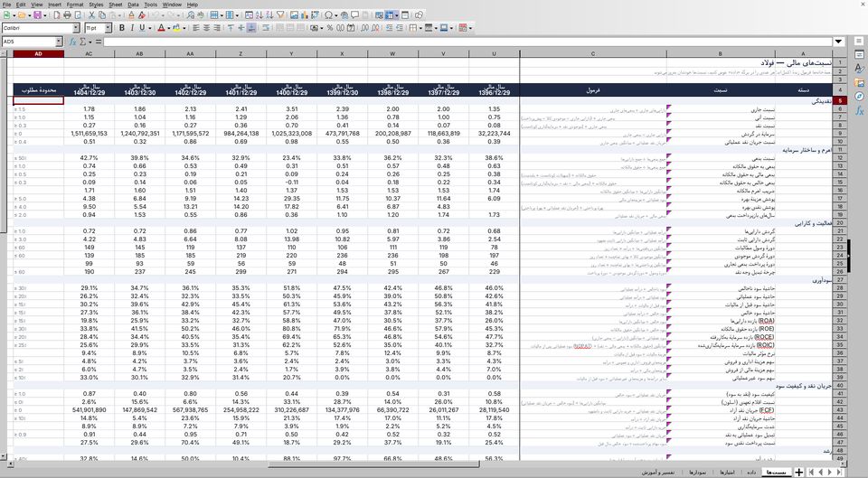868x478 pixels.
Task: Click the Format as percent icon
Action: (x=330, y=28)
